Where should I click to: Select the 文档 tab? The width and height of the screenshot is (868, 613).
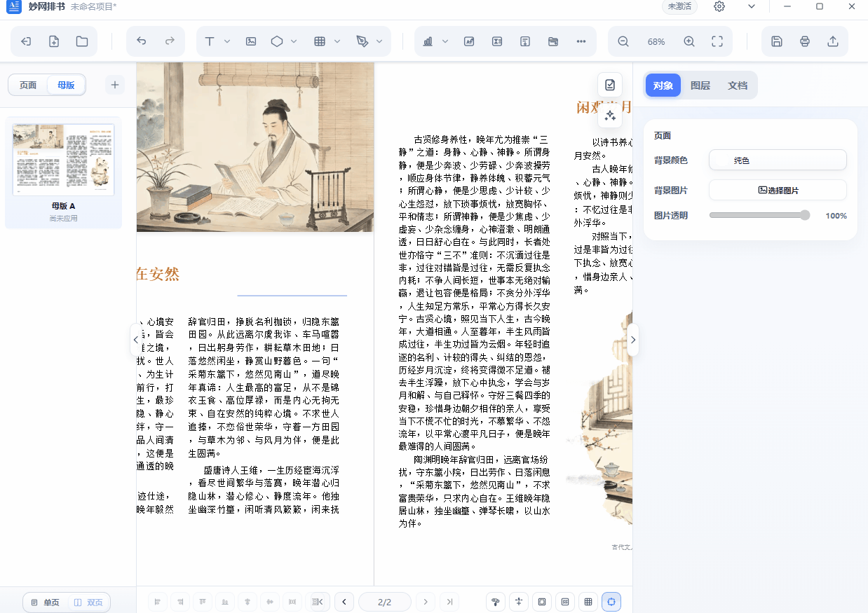738,85
